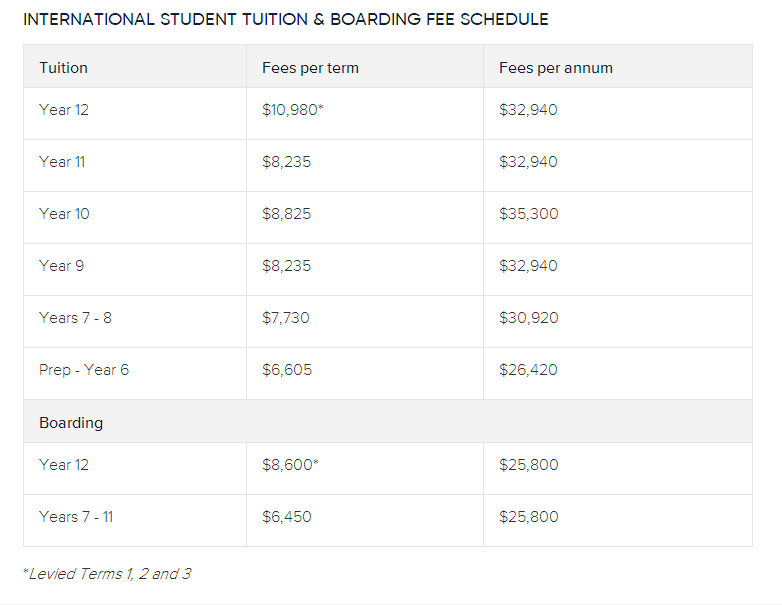Select the "Years 7 - 11" boarding label

76,517
